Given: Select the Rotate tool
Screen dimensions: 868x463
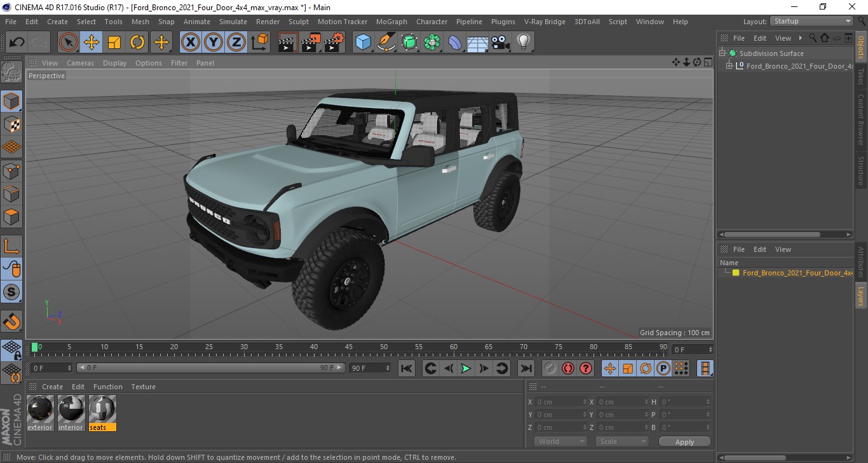Looking at the screenshot, I should pyautogui.click(x=137, y=43).
